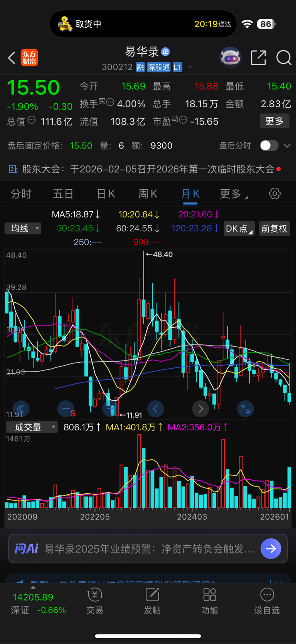
Task: Tap the info icon beside 总值
Action: tap(32, 120)
